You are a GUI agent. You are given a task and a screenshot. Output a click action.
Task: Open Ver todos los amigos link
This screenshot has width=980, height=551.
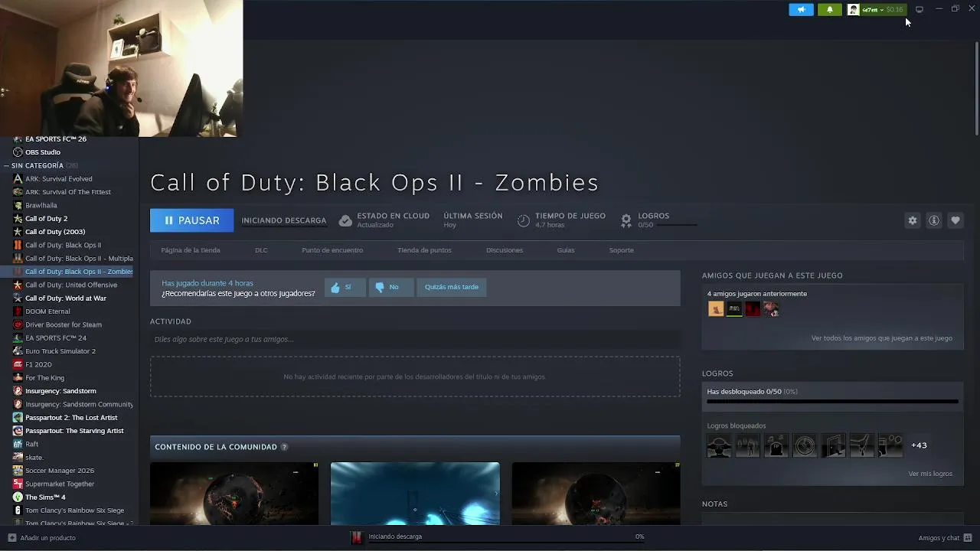click(x=882, y=338)
